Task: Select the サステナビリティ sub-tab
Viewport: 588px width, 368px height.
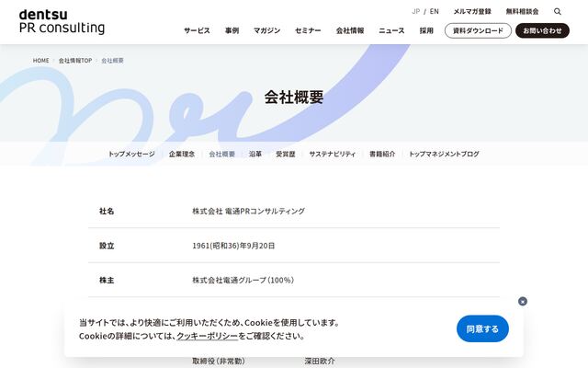Action: point(333,154)
